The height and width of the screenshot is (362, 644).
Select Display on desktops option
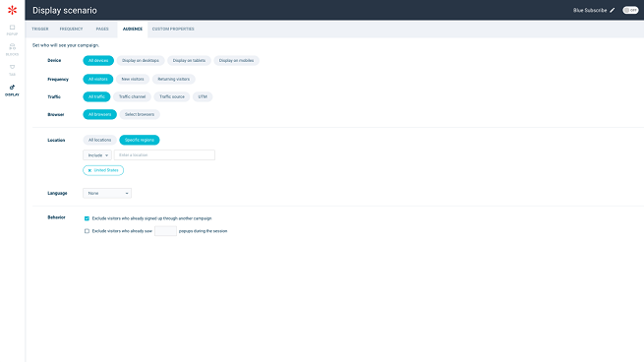click(x=141, y=60)
